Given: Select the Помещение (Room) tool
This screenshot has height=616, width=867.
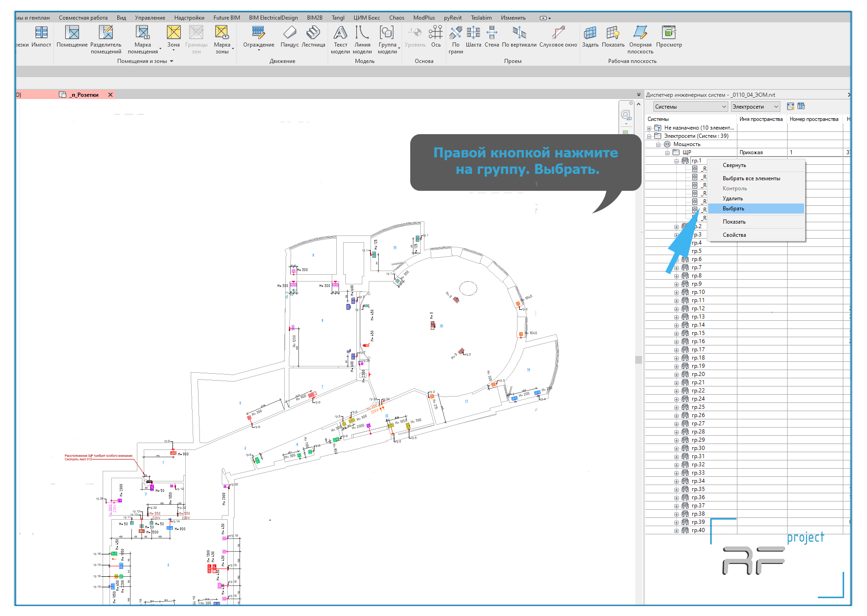Looking at the screenshot, I should (72, 37).
